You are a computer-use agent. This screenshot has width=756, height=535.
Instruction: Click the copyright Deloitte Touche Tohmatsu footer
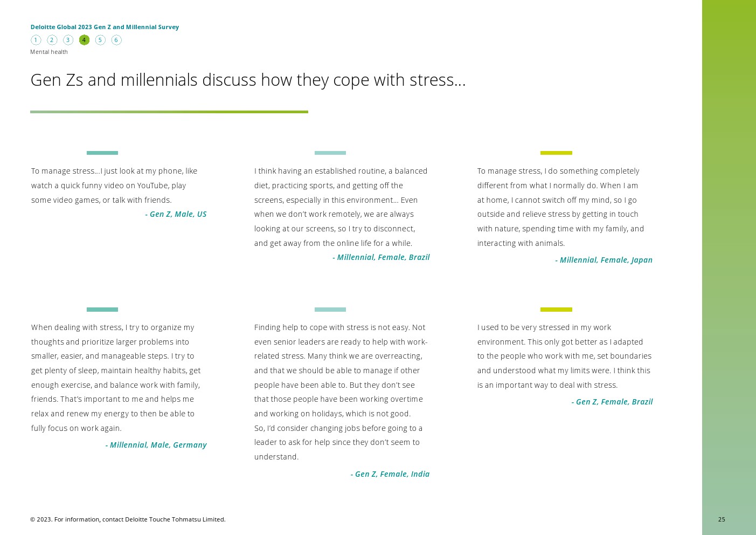pos(128,519)
